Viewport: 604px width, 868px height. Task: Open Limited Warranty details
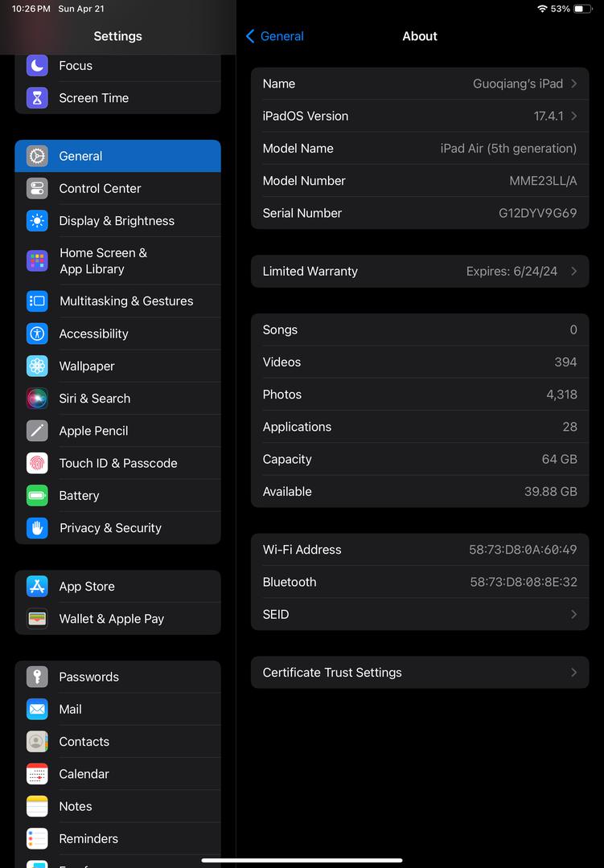click(x=419, y=272)
